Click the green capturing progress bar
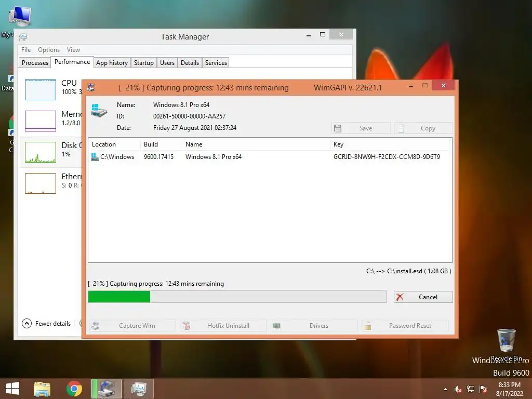The image size is (532, 399). [237, 297]
